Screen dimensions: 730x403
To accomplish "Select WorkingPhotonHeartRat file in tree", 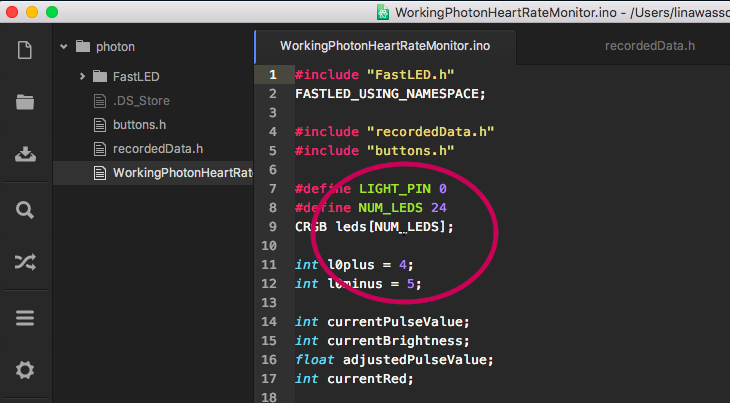I will point(183,173).
